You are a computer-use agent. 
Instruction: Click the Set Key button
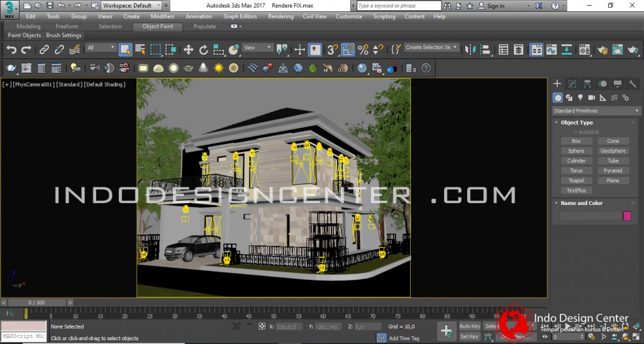469,336
